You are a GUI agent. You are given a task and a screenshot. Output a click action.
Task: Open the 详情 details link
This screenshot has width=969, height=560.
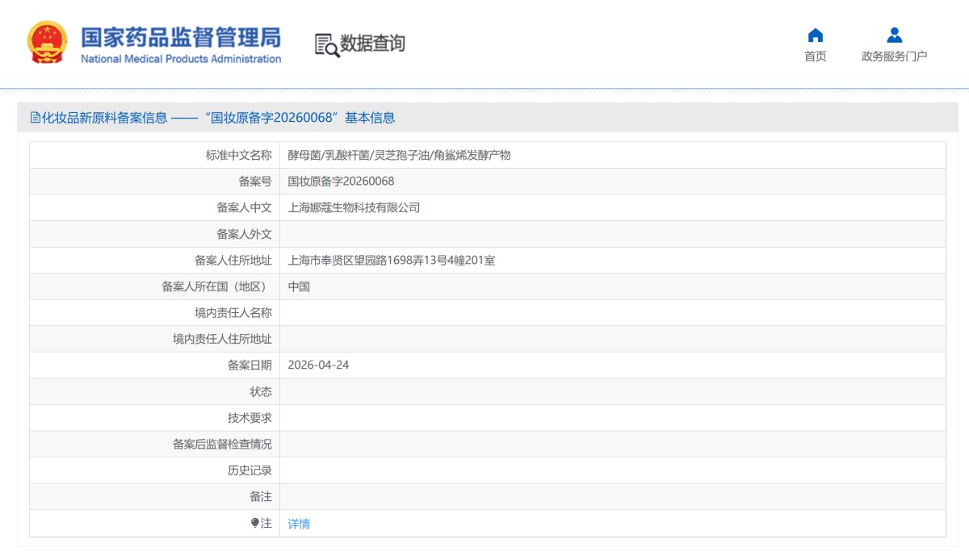click(x=299, y=523)
